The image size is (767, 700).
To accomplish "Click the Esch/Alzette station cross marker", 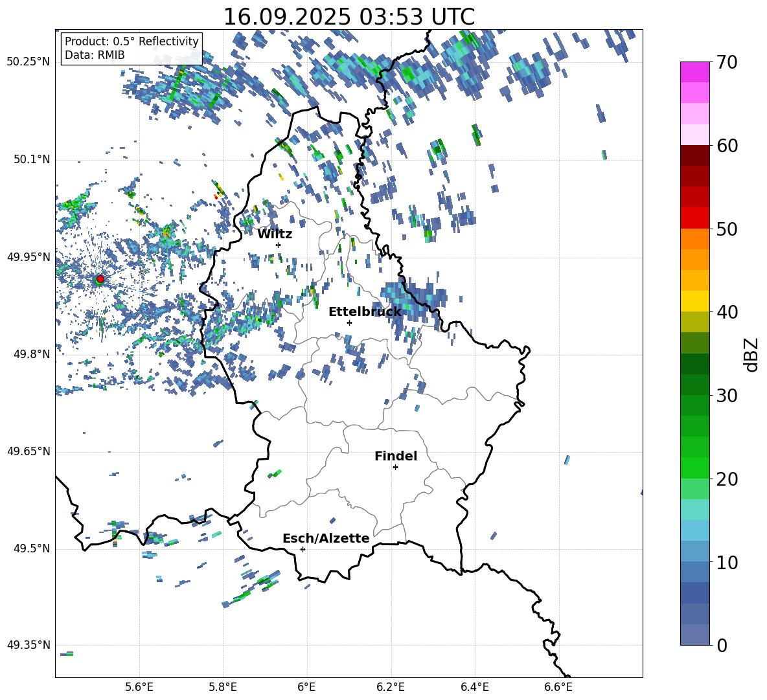I will point(303,549).
